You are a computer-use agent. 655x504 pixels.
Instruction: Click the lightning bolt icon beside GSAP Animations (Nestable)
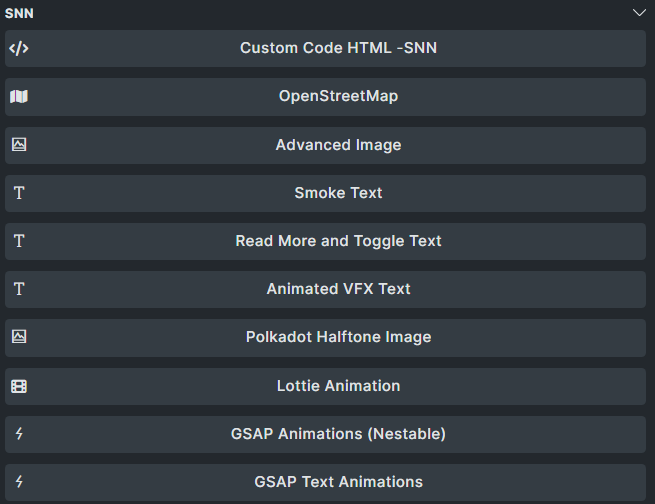[19, 434]
